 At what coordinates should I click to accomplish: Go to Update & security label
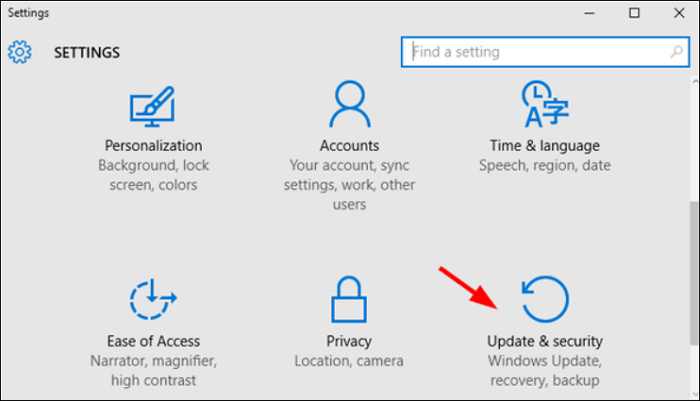(545, 341)
